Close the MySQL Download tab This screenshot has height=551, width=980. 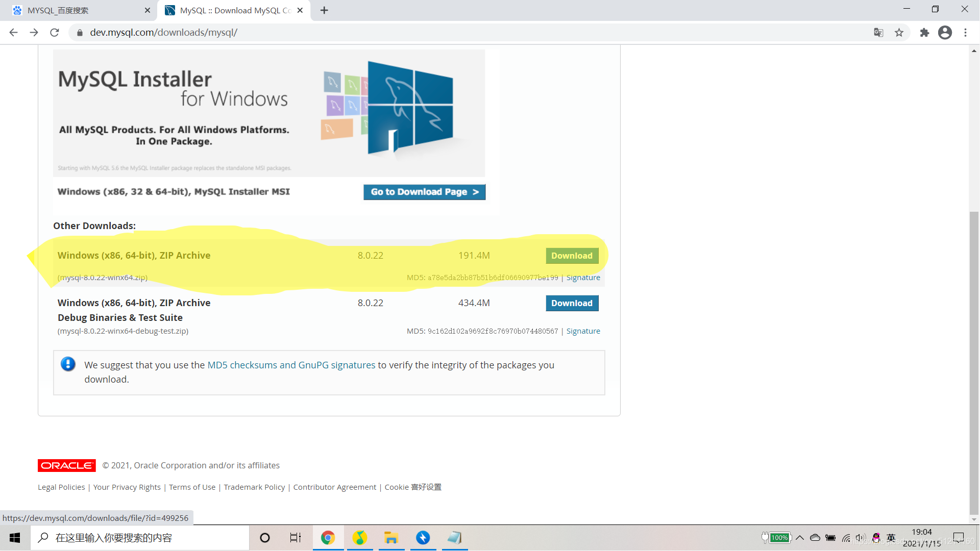(300, 10)
